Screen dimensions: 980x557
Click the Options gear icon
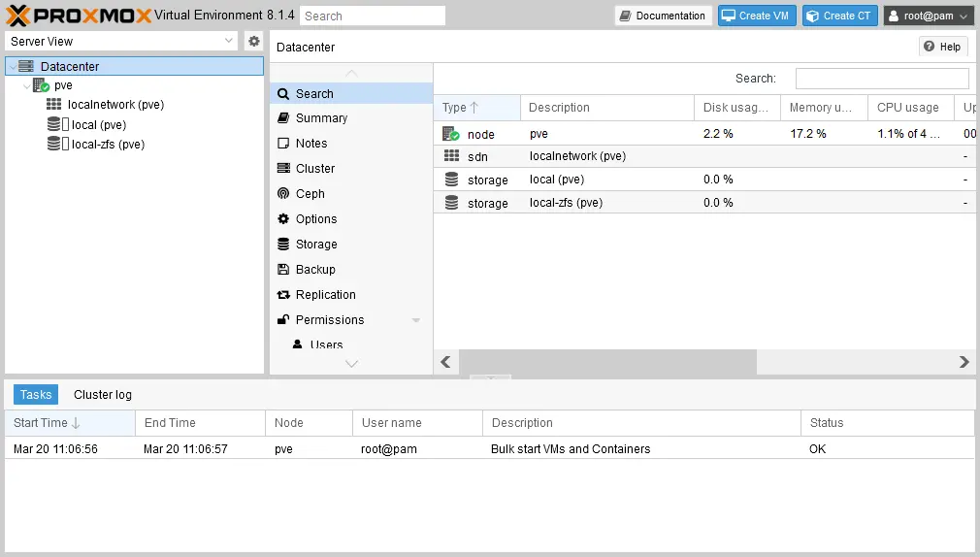click(283, 218)
